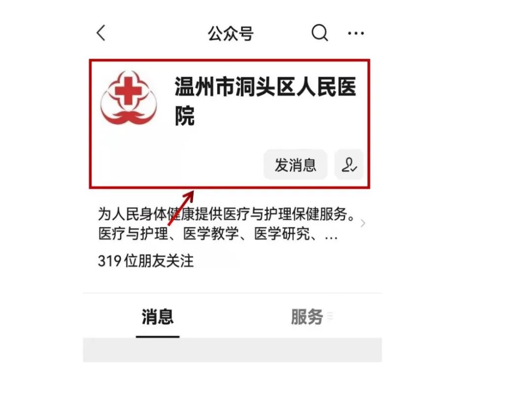Viewport: 532px width, 399px height.
Task: Go back using the left arrow icon
Action: tap(101, 33)
